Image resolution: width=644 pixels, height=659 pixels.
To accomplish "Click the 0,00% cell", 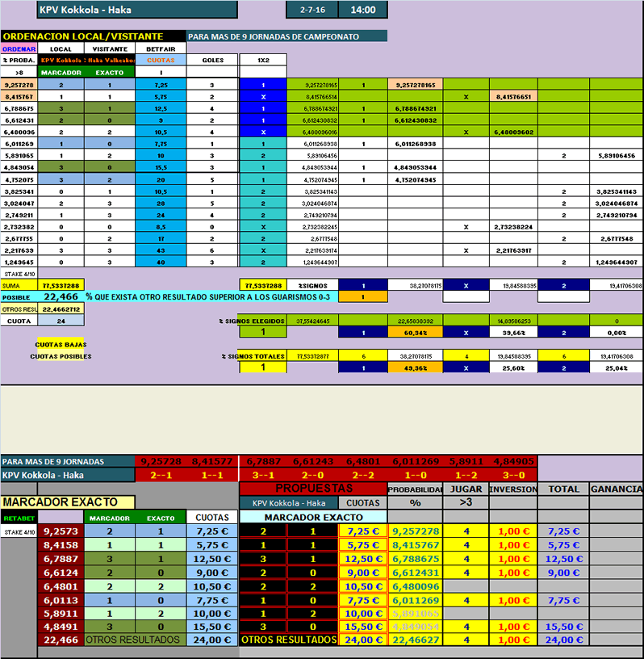I will click(x=617, y=333).
